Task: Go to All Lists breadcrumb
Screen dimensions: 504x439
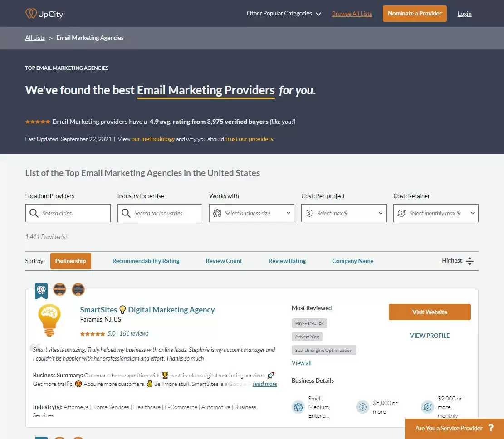Action: (35, 38)
